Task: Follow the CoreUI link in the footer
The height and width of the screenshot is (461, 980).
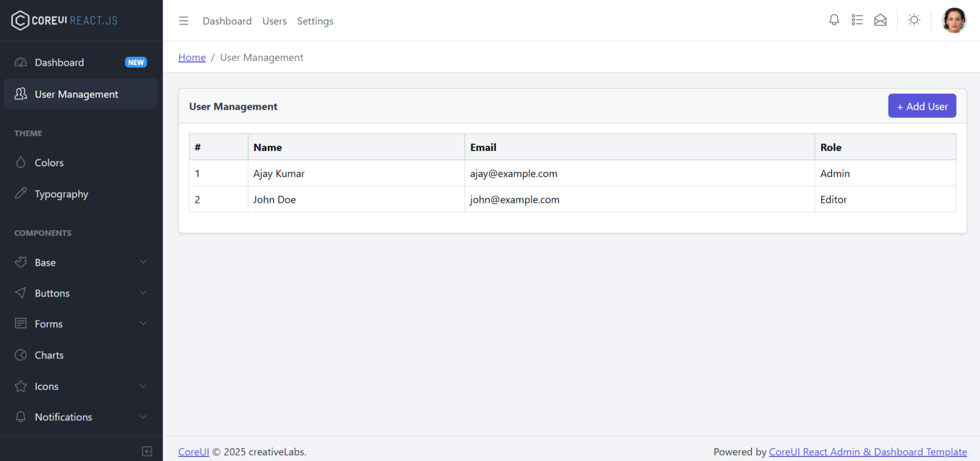Action: [193, 451]
